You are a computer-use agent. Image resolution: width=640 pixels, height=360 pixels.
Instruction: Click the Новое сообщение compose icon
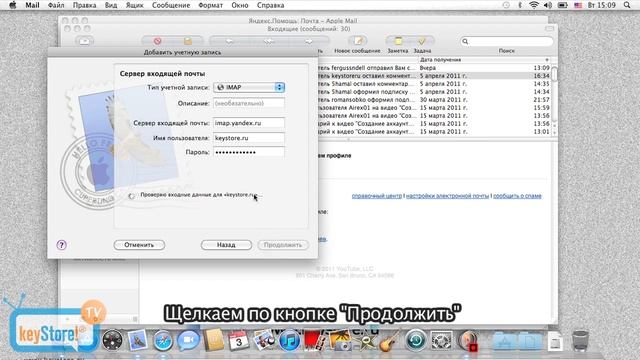click(x=358, y=40)
